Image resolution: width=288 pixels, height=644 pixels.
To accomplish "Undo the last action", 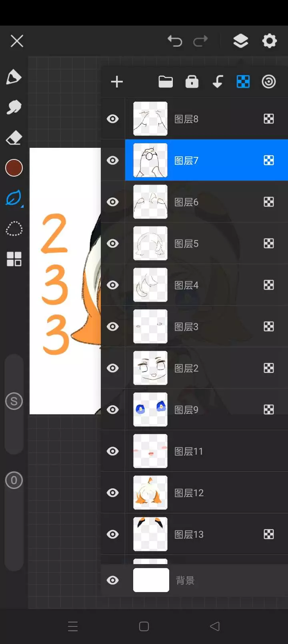I will (x=175, y=41).
